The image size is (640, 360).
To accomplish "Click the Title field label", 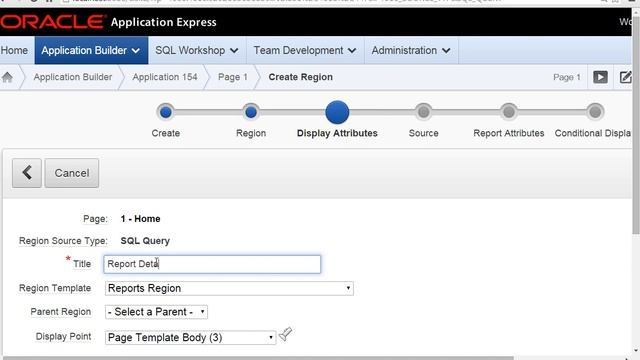I will [x=82, y=264].
